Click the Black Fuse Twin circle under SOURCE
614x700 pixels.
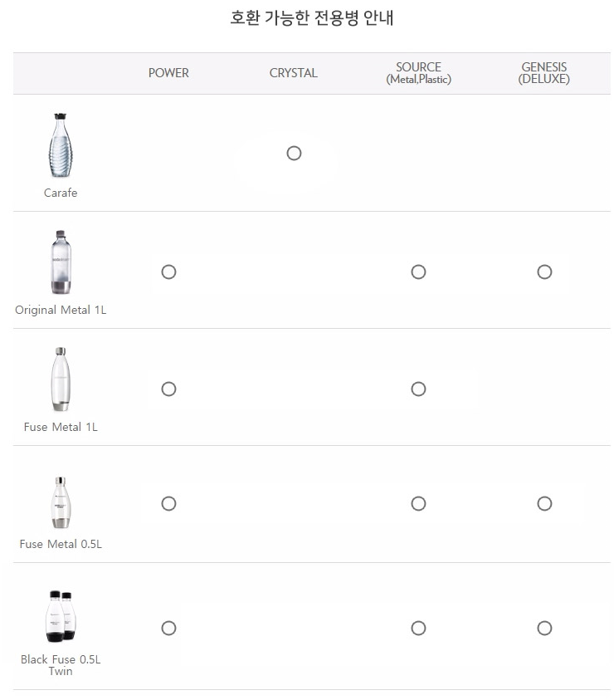coord(418,629)
